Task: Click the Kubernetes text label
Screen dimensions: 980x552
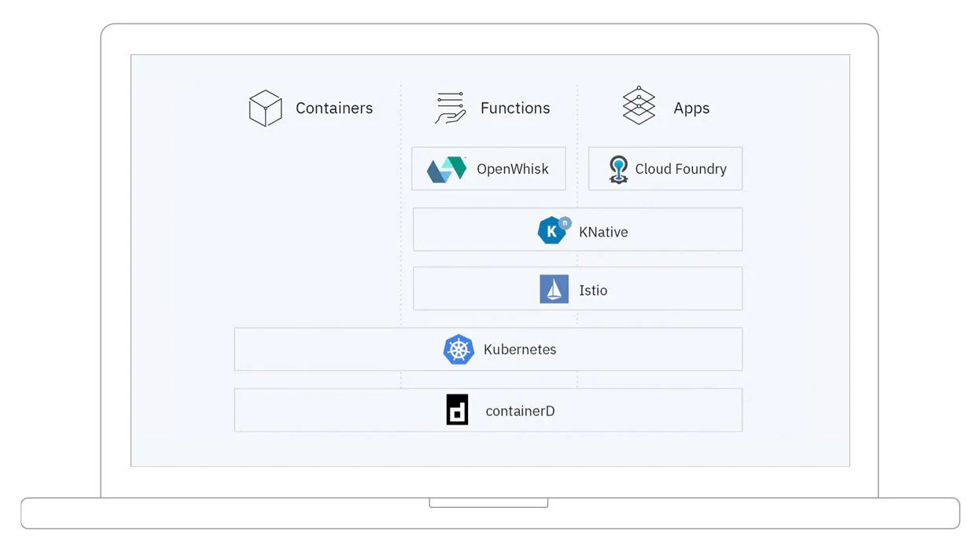Action: coord(521,350)
